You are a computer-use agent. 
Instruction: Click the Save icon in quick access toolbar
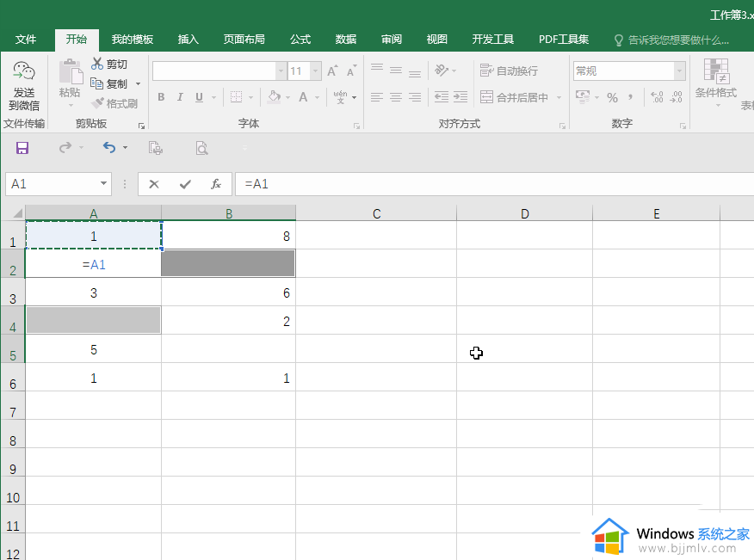tap(22, 148)
